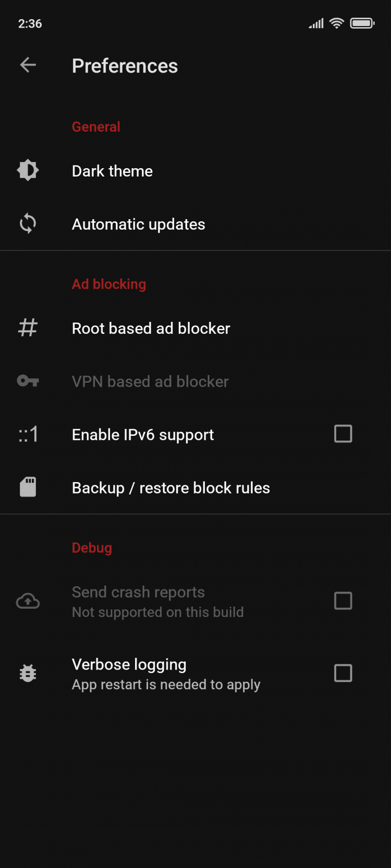Click the hash icon for root blocker
Image resolution: width=391 pixels, height=868 pixels.
pyautogui.click(x=28, y=328)
